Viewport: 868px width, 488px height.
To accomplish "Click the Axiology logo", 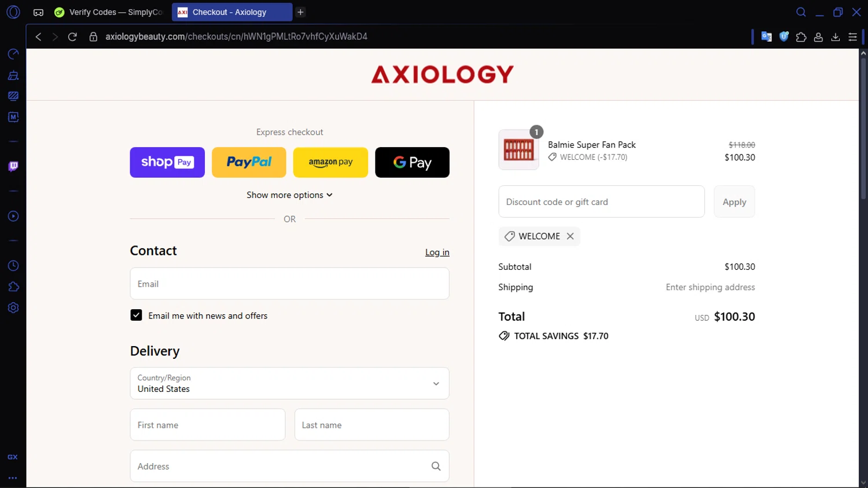I will pyautogui.click(x=442, y=74).
